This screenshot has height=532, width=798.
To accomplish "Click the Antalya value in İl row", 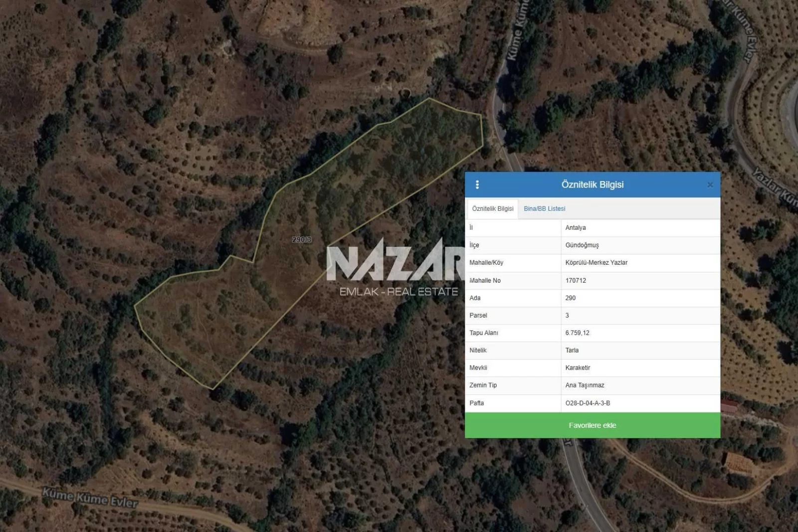I will pyautogui.click(x=576, y=228).
